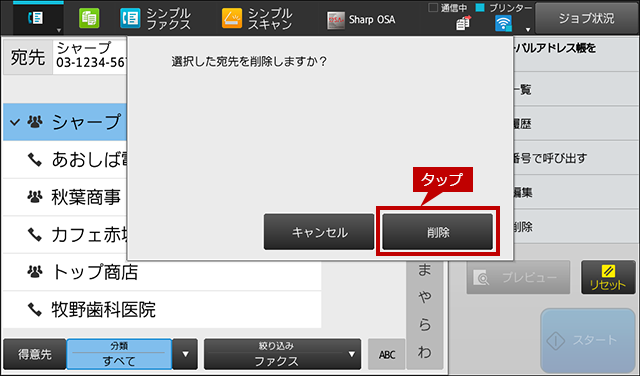Tap the communication status document icon
This screenshot has height=376, width=640.
pos(463,23)
